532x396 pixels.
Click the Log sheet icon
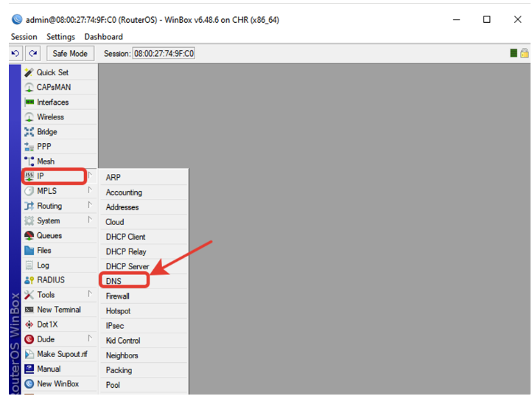(29, 265)
